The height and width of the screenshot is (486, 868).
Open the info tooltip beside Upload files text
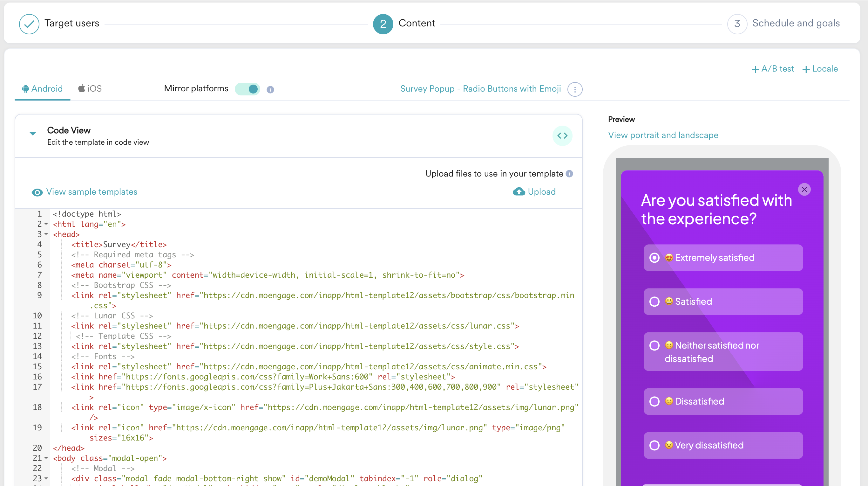pos(569,174)
